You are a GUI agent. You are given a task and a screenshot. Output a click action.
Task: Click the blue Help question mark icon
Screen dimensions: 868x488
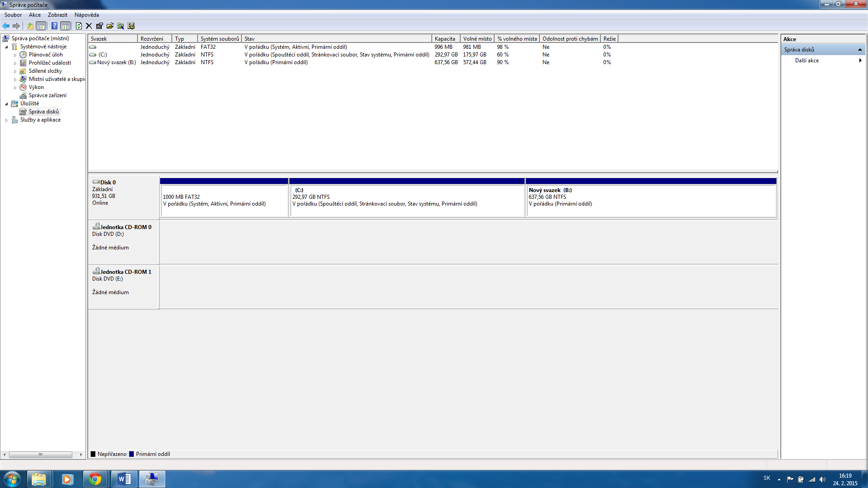point(54,26)
